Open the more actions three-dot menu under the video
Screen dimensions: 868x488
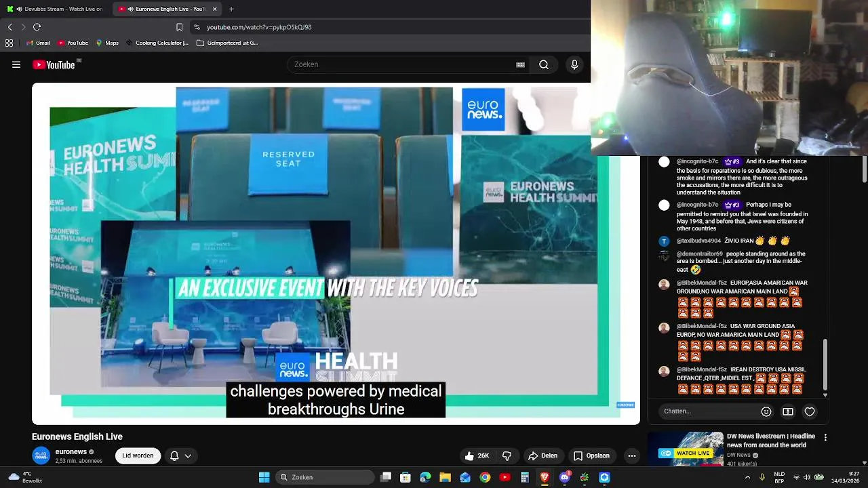[632, 455]
